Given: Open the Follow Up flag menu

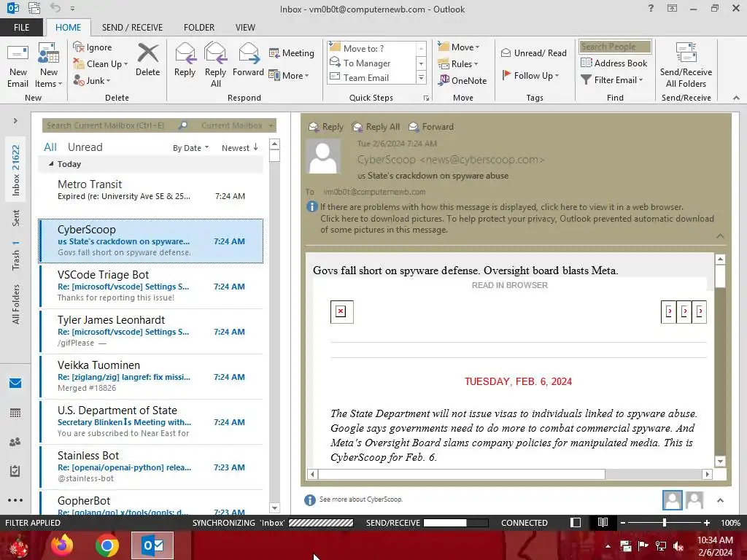Looking at the screenshot, I should point(530,75).
